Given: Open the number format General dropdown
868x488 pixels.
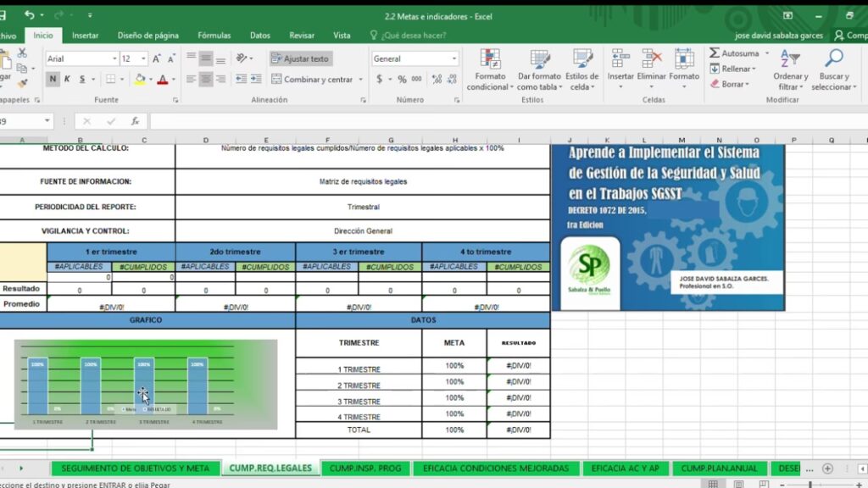Looking at the screenshot, I should (x=454, y=58).
